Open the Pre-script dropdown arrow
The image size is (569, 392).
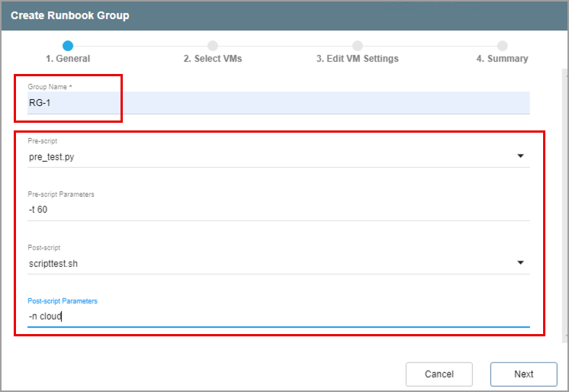point(520,156)
